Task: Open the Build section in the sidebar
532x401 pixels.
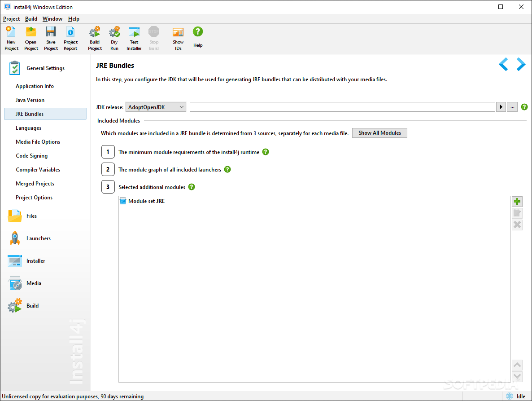Action: pos(23,306)
